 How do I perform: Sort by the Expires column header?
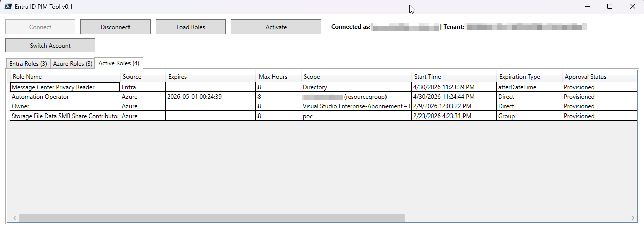(x=211, y=77)
